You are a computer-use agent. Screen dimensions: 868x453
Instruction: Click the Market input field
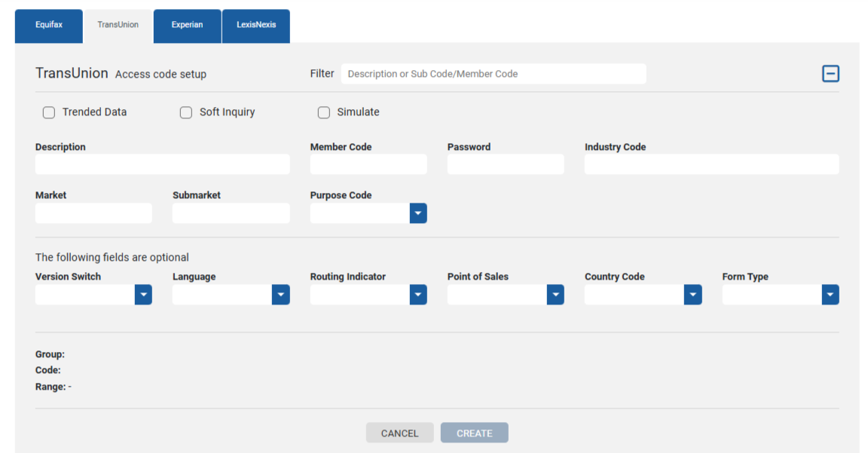(93, 213)
